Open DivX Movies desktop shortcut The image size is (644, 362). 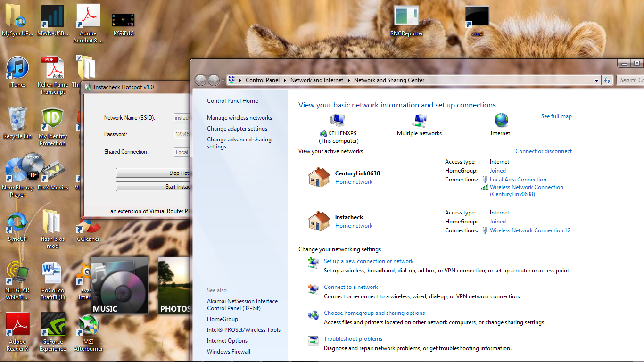point(53,174)
